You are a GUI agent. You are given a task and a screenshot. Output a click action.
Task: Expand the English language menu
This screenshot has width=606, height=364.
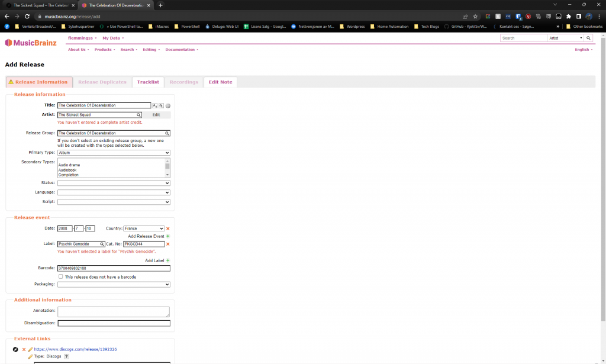[583, 50]
